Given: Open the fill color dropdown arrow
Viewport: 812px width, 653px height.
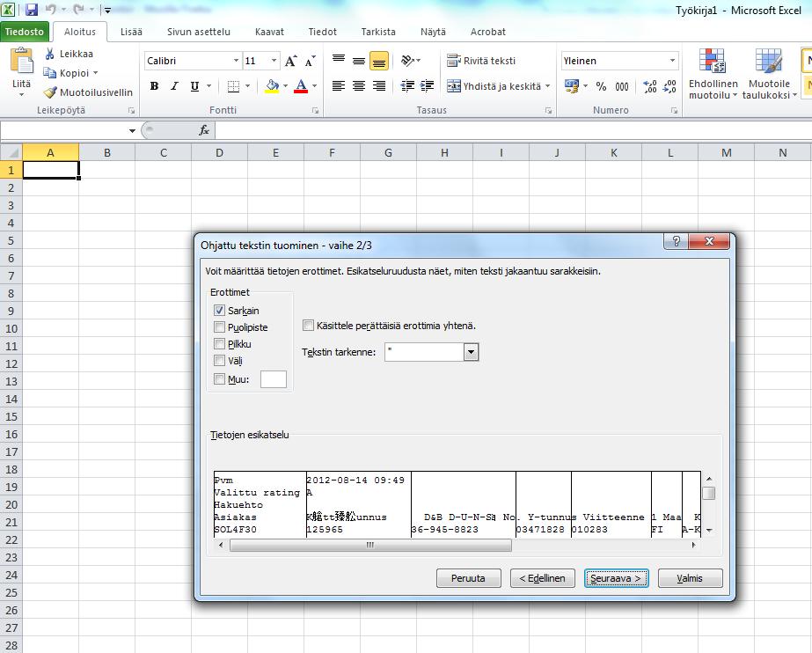Looking at the screenshot, I should pos(285,86).
